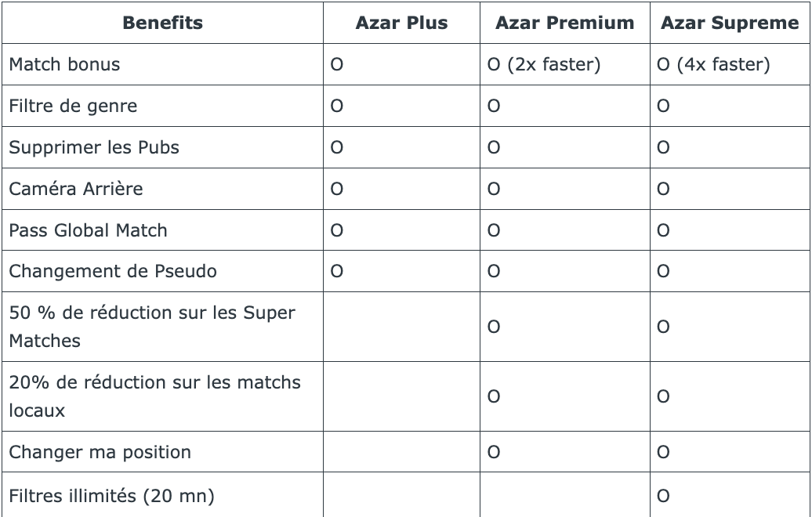Click the 50 % Super Matches reduction text
Image resolution: width=812 pixels, height=517 pixels.
pyautogui.click(x=152, y=327)
